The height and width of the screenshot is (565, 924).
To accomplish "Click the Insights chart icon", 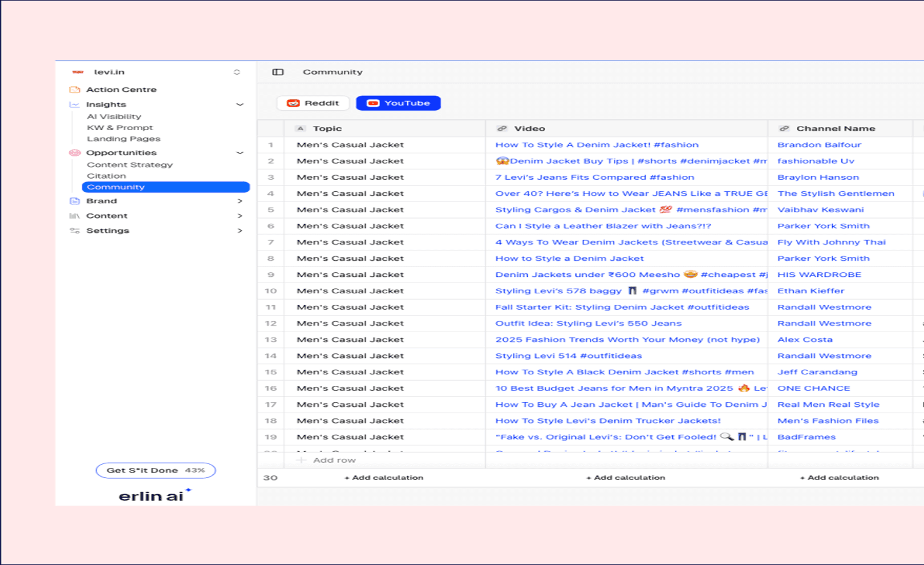I will pyautogui.click(x=75, y=104).
